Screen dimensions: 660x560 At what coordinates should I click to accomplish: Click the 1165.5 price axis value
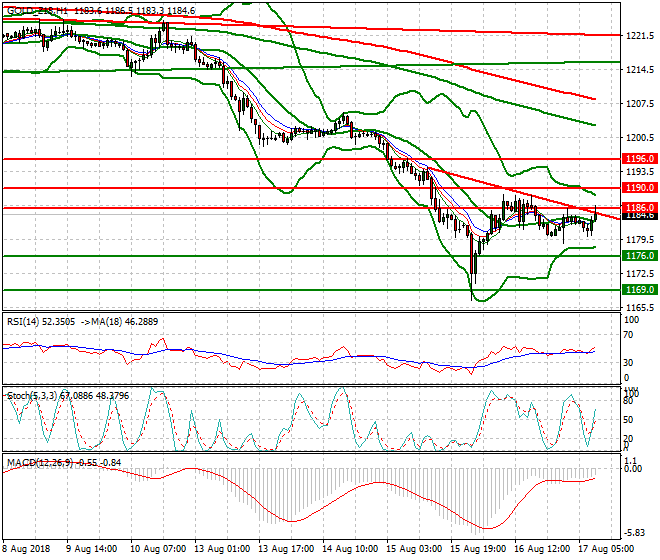click(640, 308)
